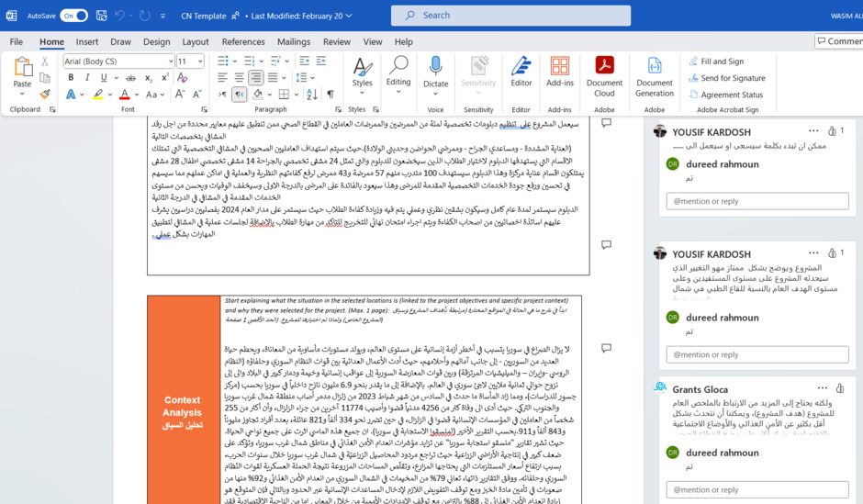Open the Comments pane button
Screen dimensions: 863x504
pyautogui.click(x=838, y=41)
